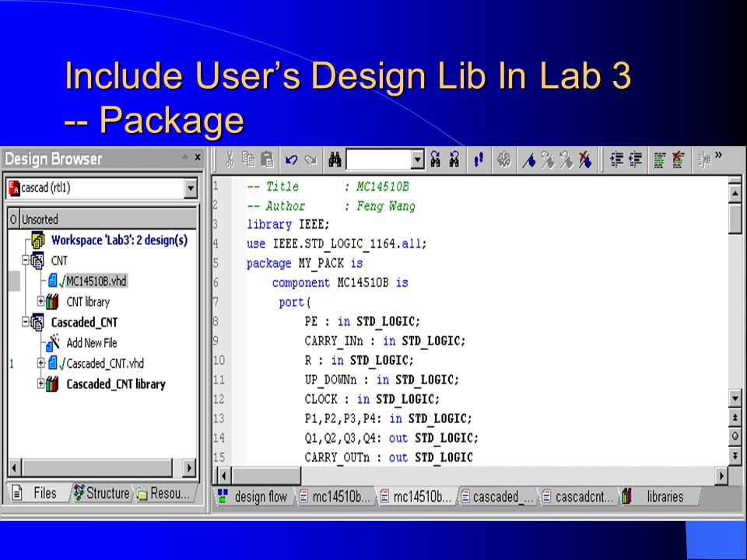
Task: Open the first mc14510b... tab
Action: pos(335,497)
